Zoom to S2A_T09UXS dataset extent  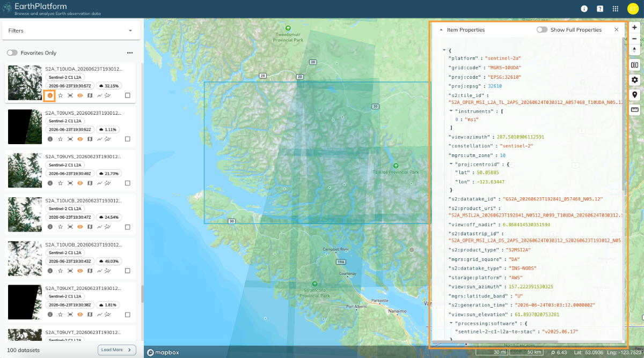[70, 139]
